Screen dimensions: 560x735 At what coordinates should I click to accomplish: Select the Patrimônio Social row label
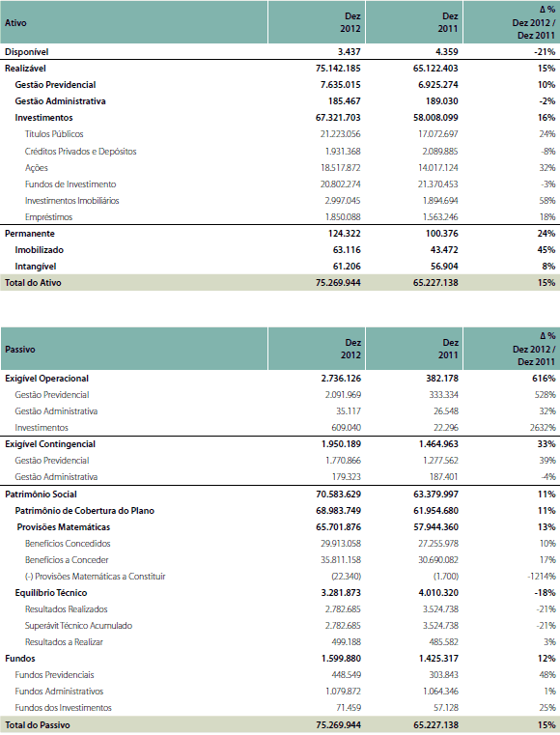[41, 495]
